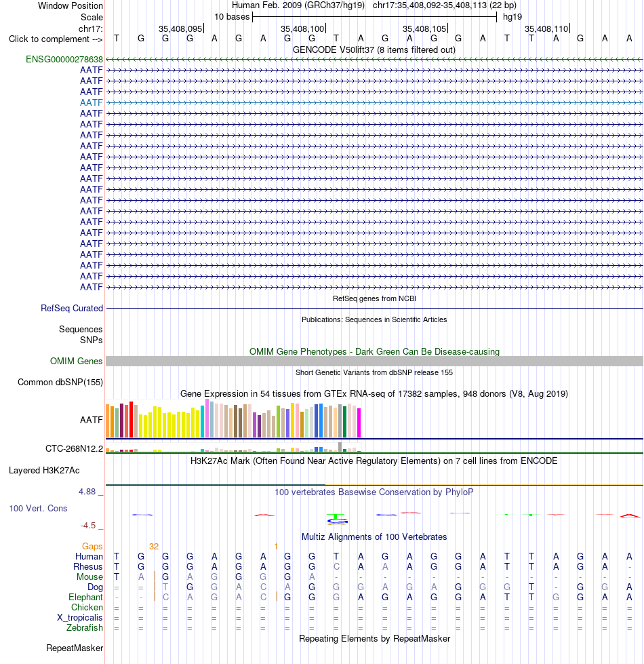This screenshot has height=664, width=644.
Task: Click the hg19 scale label
Action: pos(512,17)
